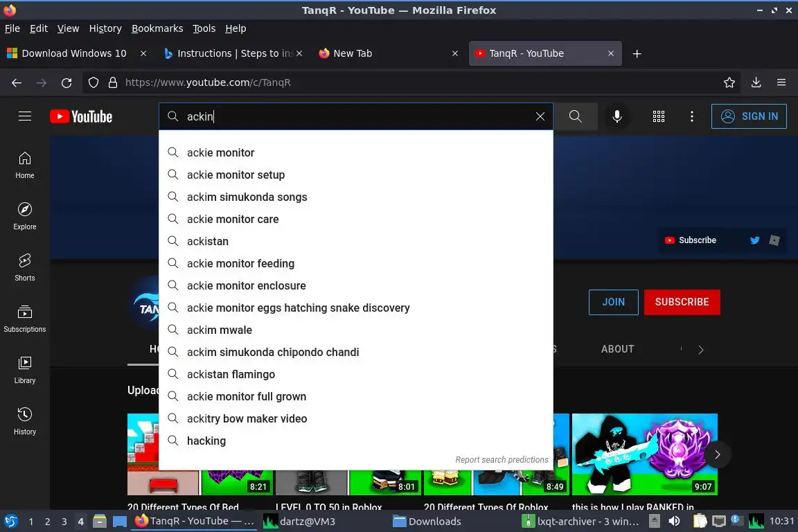Switch to virtual desktop 2 in taskbar

coord(47,522)
